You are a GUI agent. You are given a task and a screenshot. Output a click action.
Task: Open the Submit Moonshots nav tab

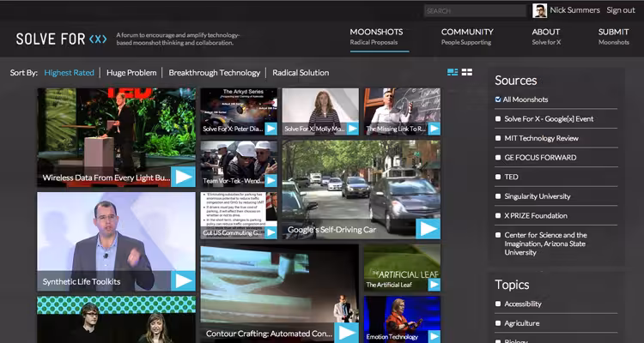[x=614, y=36]
